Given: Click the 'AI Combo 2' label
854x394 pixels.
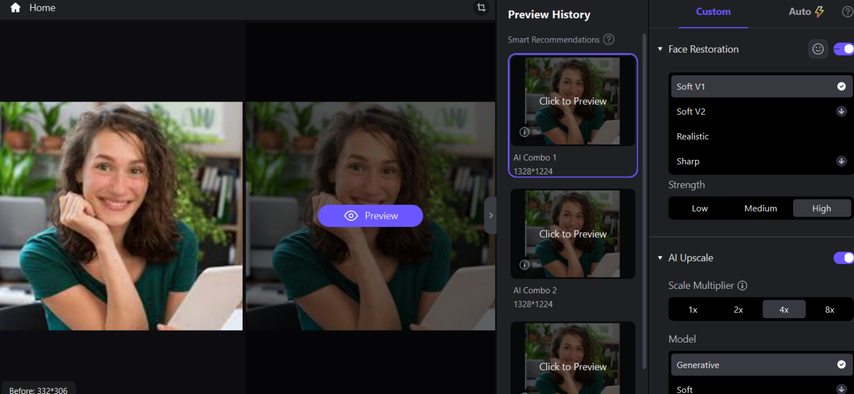Looking at the screenshot, I should coord(535,290).
